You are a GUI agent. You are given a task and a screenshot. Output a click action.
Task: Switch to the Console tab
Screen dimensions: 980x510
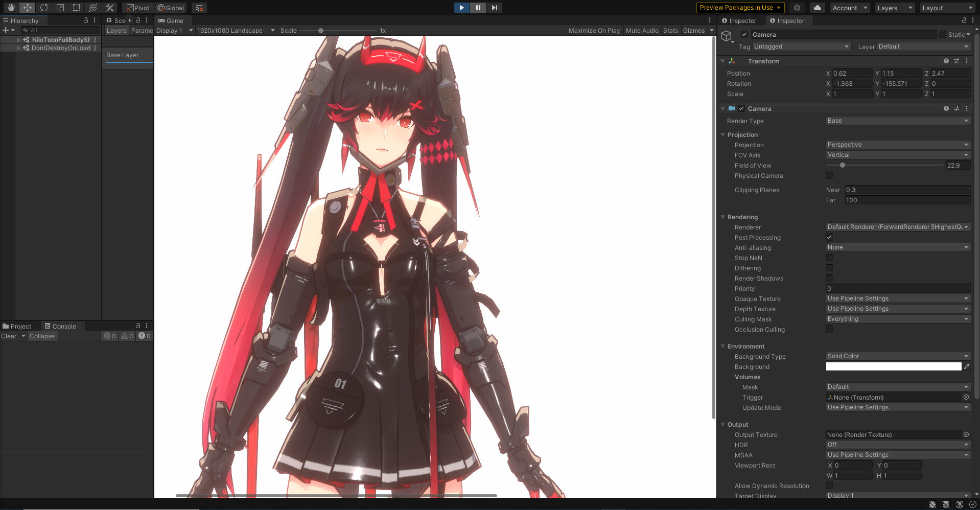60,326
